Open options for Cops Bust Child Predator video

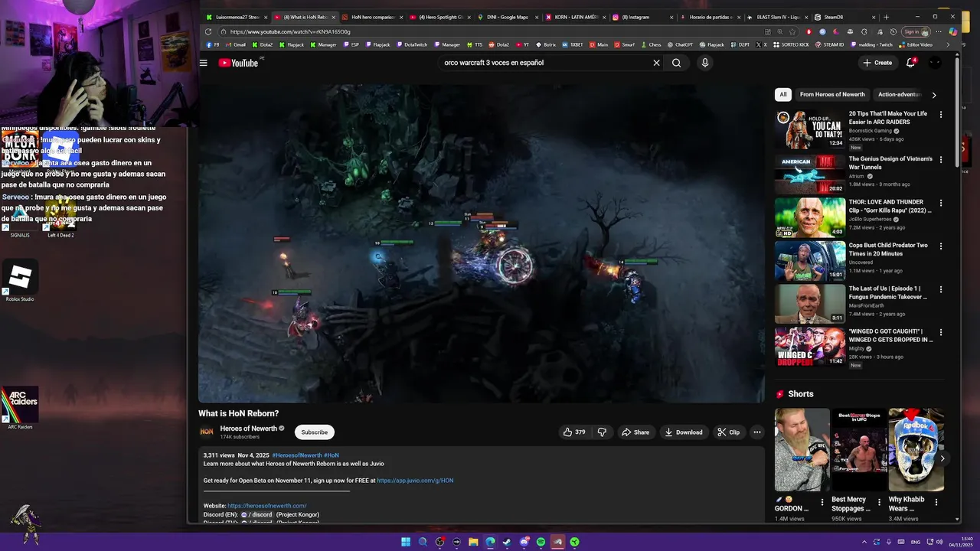[941, 246]
